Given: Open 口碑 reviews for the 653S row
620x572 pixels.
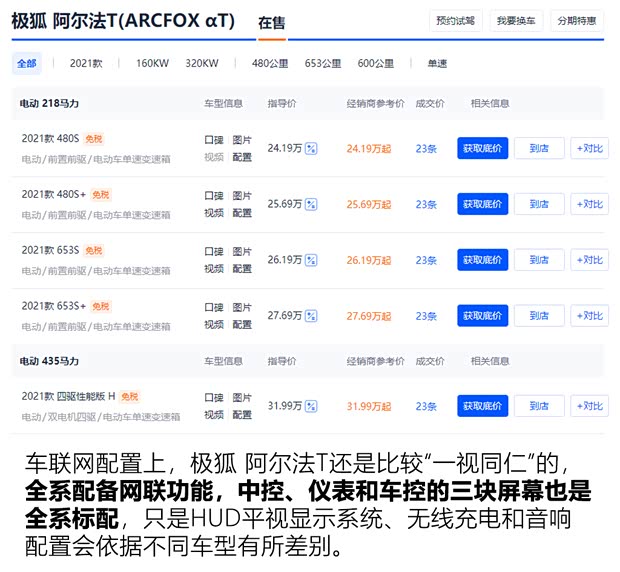Looking at the screenshot, I should click(214, 251).
